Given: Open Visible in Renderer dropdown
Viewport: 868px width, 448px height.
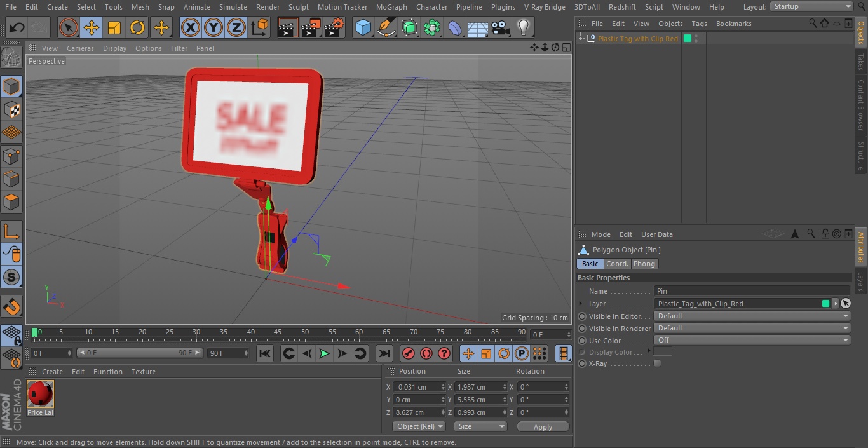Looking at the screenshot, I should [752, 328].
